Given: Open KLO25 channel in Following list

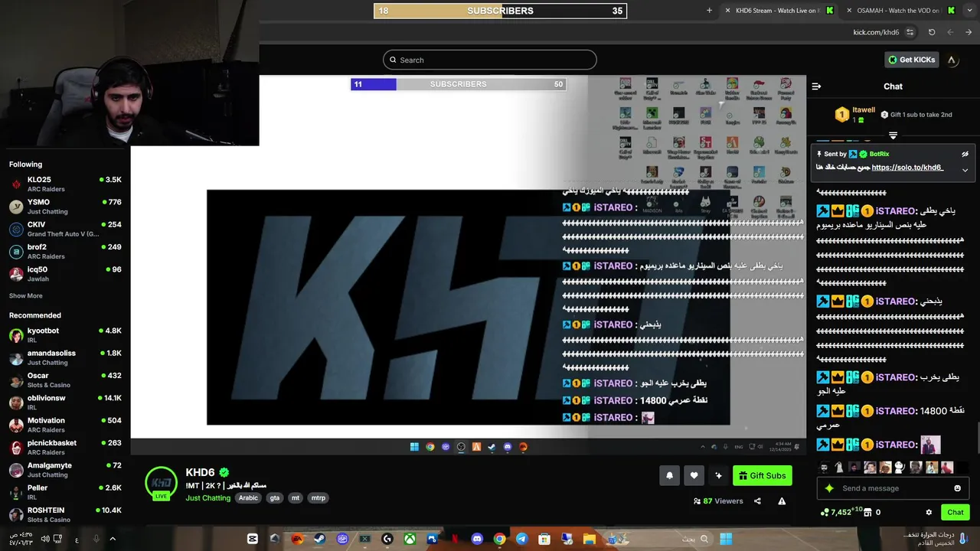Looking at the screenshot, I should [x=65, y=184].
